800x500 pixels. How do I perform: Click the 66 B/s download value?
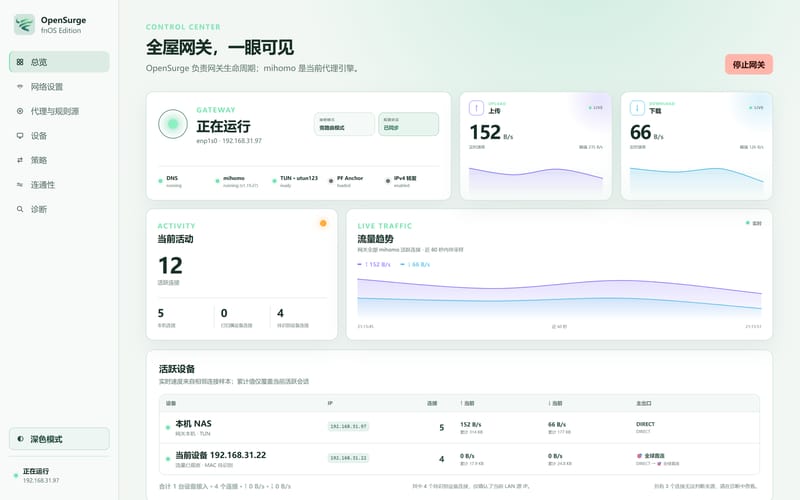click(x=646, y=133)
